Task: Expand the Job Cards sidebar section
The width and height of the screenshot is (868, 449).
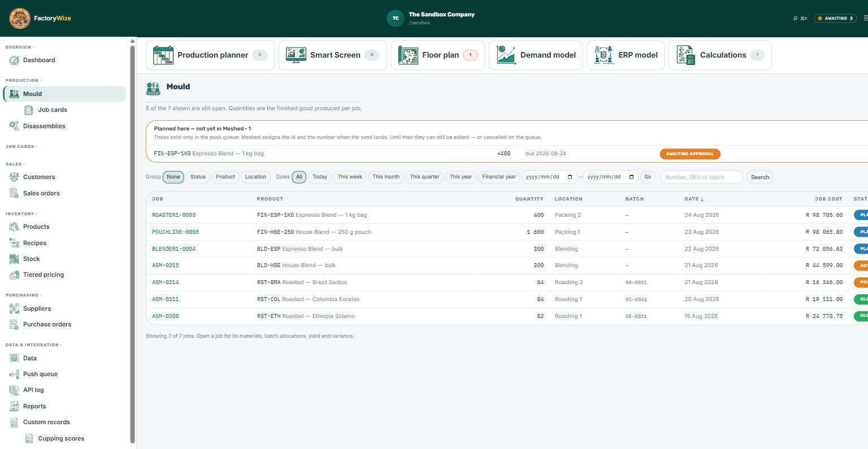Action: pos(21,147)
